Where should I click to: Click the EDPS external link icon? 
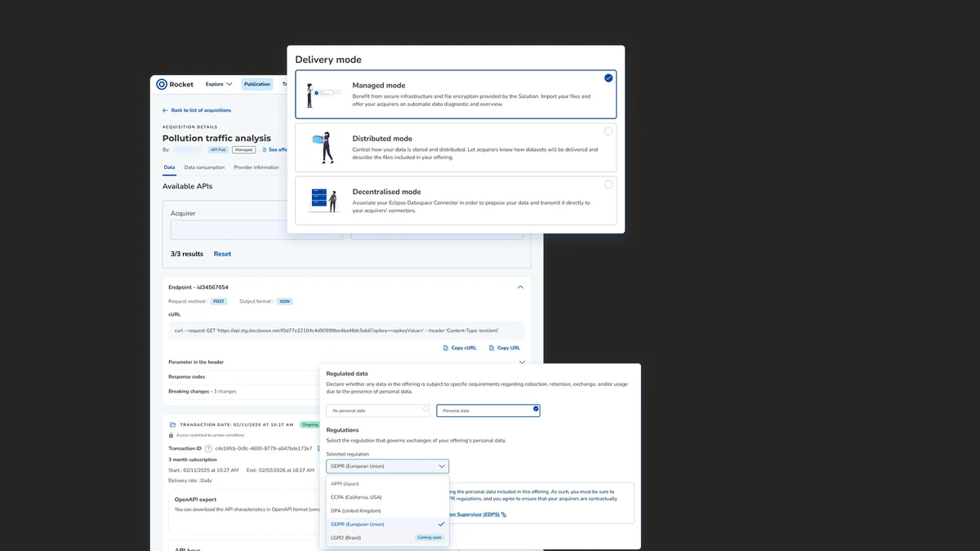click(504, 514)
